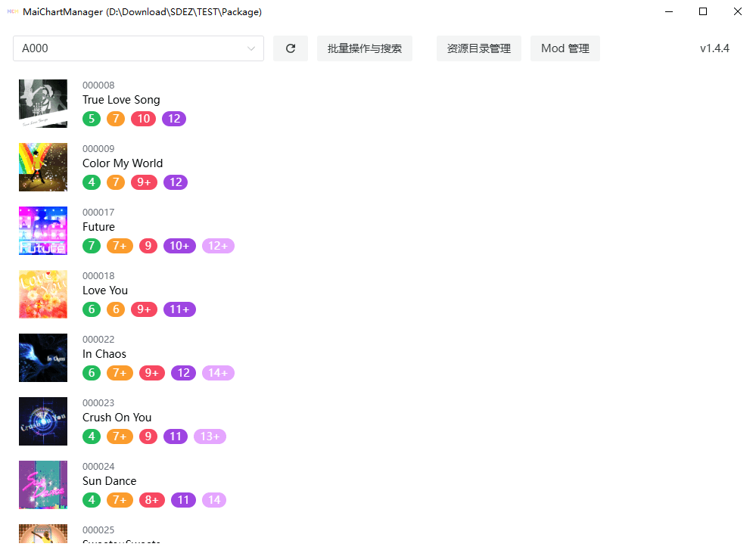
Task: Click Sun Dance red 8+ badge
Action: pyautogui.click(x=152, y=500)
